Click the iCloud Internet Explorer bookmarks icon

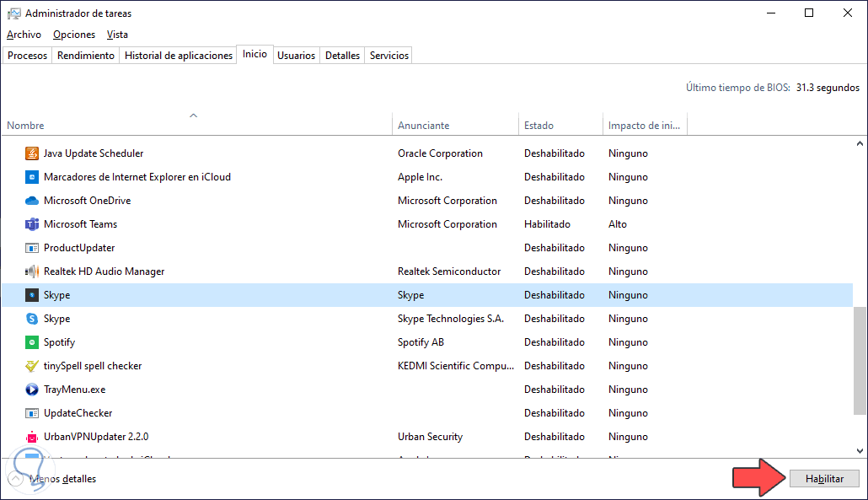[x=32, y=177]
